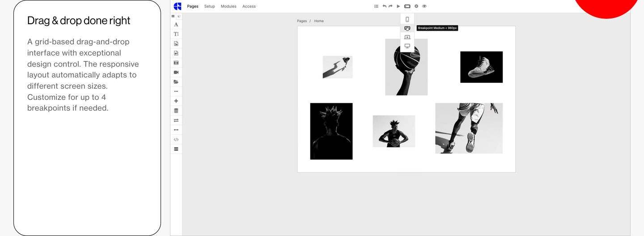Select the second file module icon
The height and width of the screenshot is (236, 644).
tap(176, 53)
